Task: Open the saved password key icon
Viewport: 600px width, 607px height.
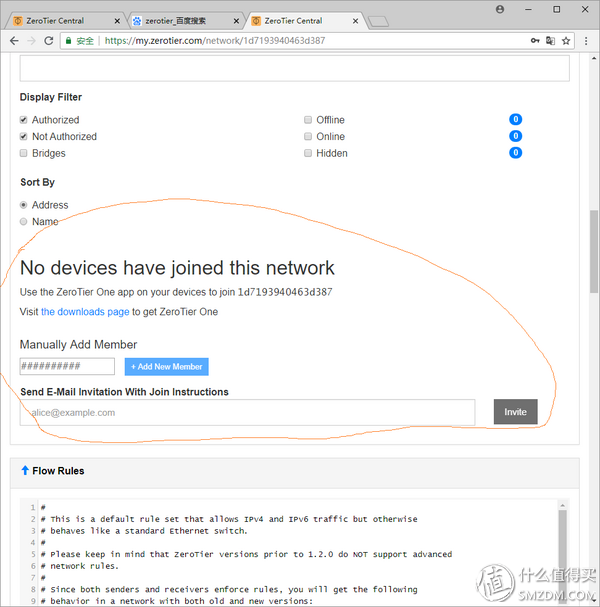Action: [535, 41]
